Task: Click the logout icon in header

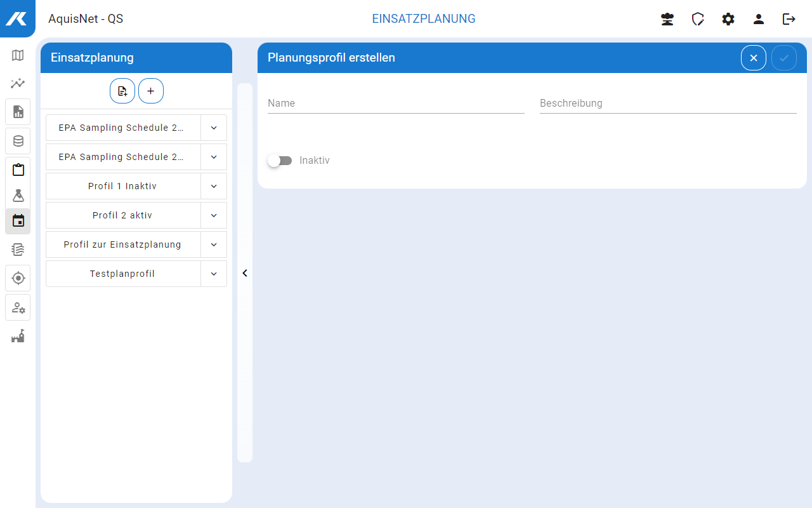Action: coord(789,19)
